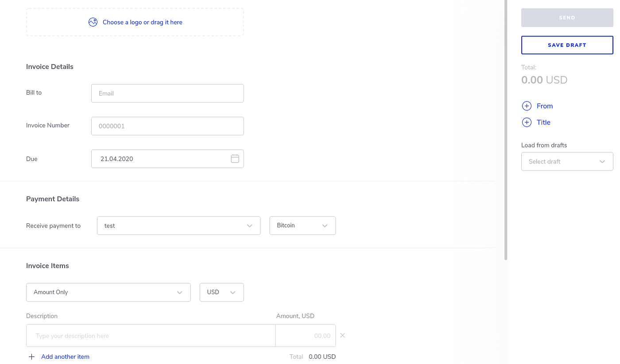Select the Choose a logo link

[142, 22]
